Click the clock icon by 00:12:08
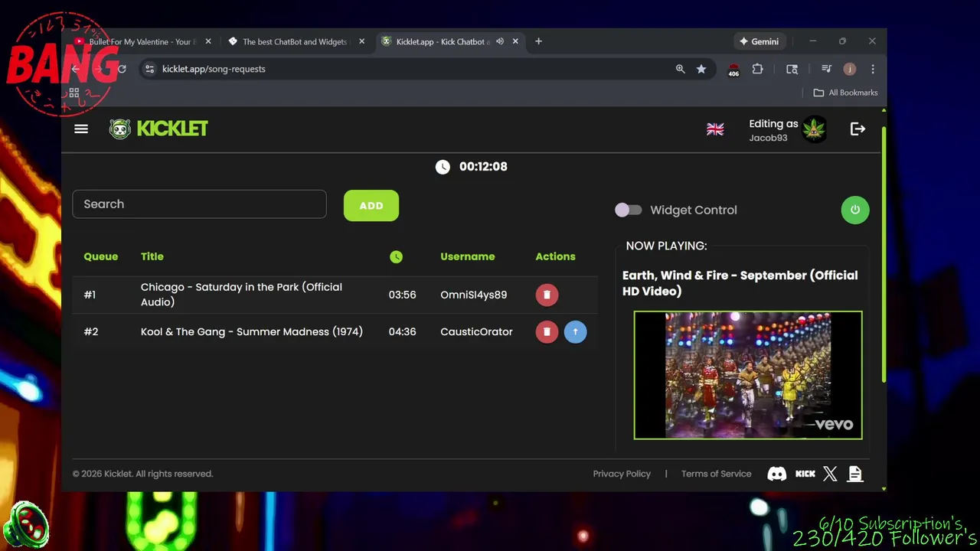The width and height of the screenshot is (980, 551). 443,167
